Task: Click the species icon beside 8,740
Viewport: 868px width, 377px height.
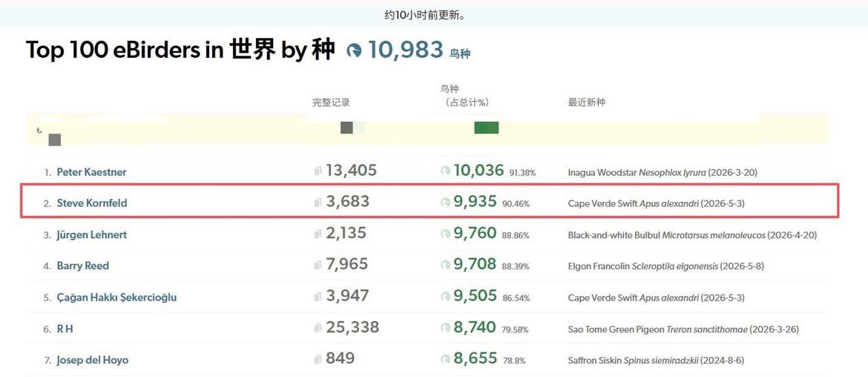Action: tap(446, 328)
